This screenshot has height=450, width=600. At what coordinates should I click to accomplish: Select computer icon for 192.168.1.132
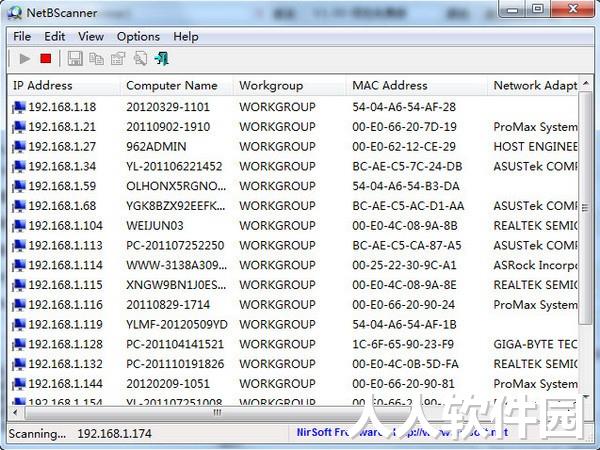click(x=19, y=364)
